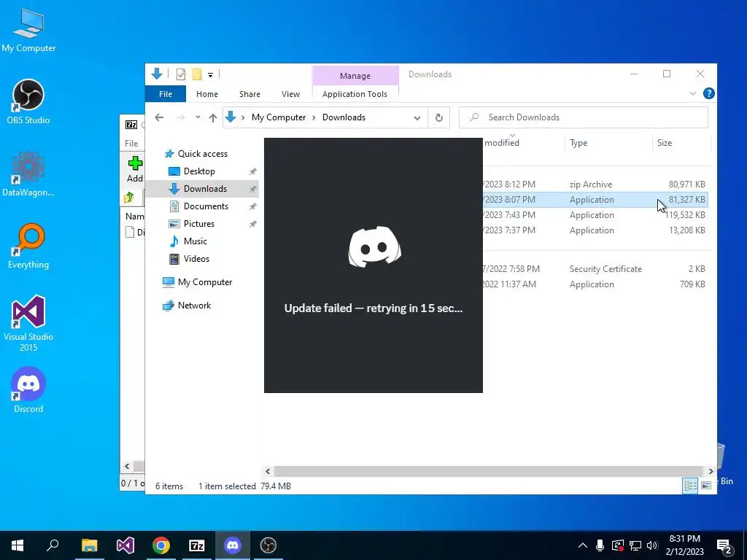747x560 pixels.
Task: Open Google Chrome from taskbar
Action: (161, 545)
